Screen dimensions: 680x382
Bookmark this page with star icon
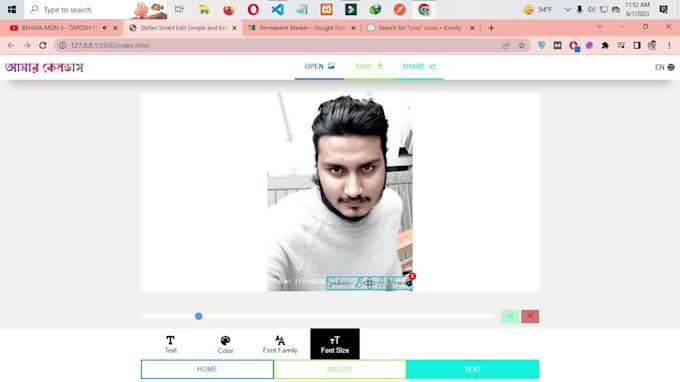(x=522, y=45)
